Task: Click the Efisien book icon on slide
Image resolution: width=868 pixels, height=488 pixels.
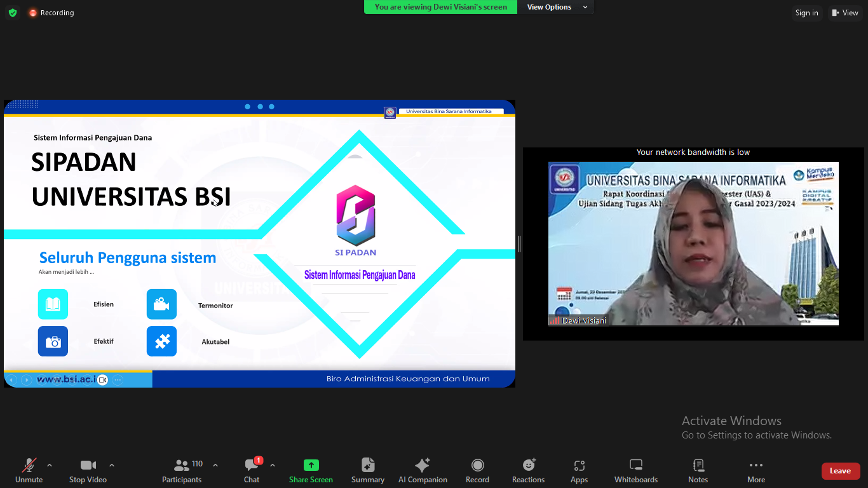Action: coord(53,304)
